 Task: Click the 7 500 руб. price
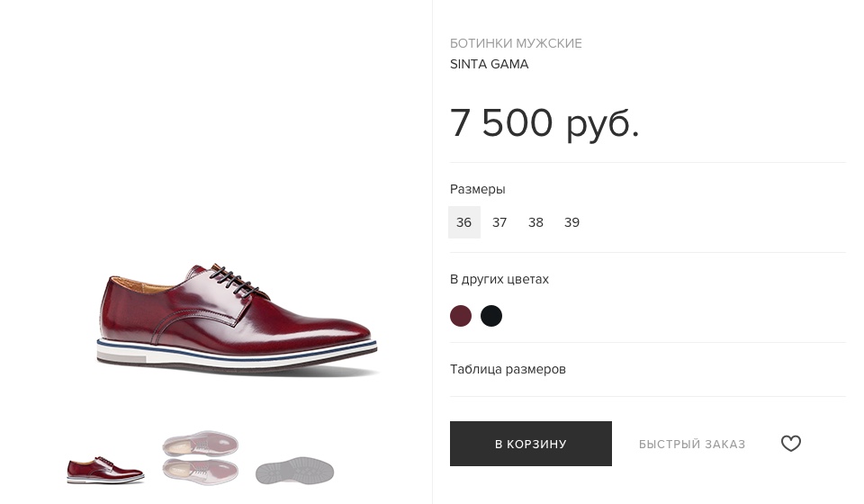(544, 122)
